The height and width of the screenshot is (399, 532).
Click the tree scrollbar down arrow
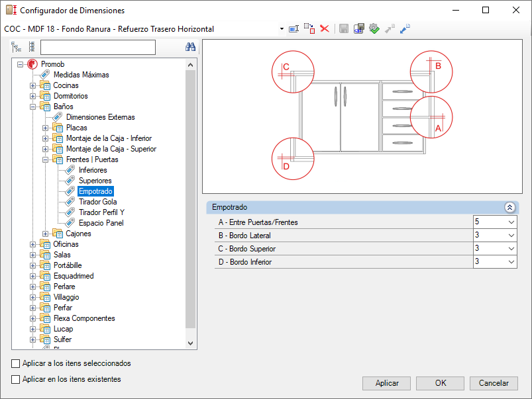tap(190, 343)
